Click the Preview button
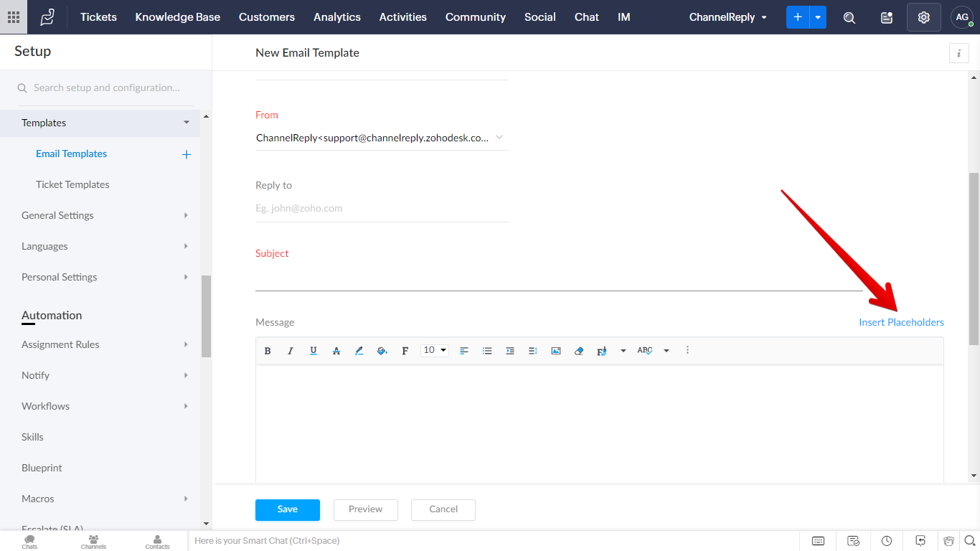 pyautogui.click(x=366, y=509)
